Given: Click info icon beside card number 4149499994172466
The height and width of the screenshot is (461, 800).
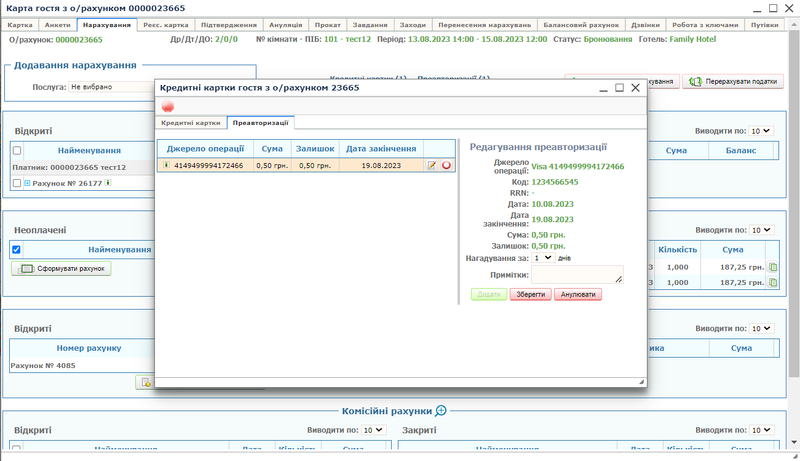Looking at the screenshot, I should 166,165.
